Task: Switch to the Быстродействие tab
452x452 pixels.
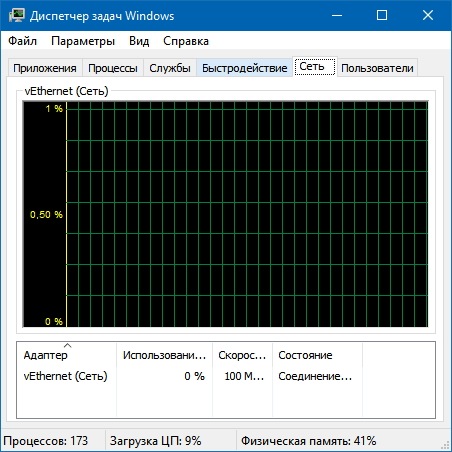Action: (244, 68)
